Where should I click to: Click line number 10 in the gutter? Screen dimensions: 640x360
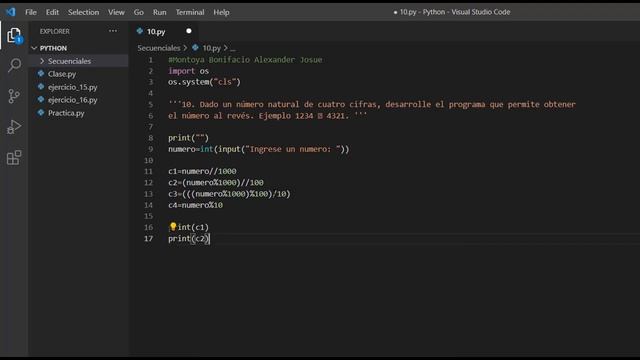(148, 160)
